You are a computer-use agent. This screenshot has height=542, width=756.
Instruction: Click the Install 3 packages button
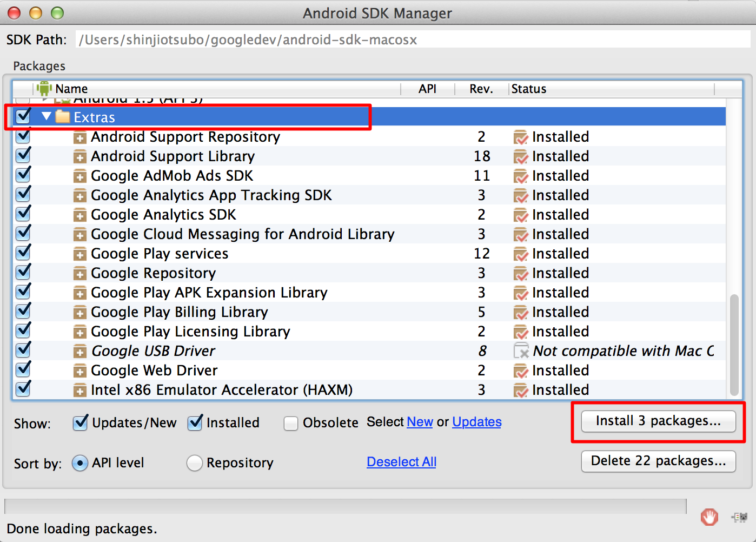(x=658, y=421)
